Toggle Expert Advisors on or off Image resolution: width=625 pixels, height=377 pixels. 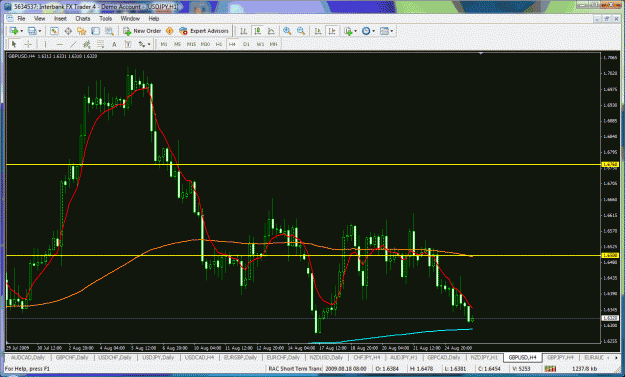[x=204, y=31]
